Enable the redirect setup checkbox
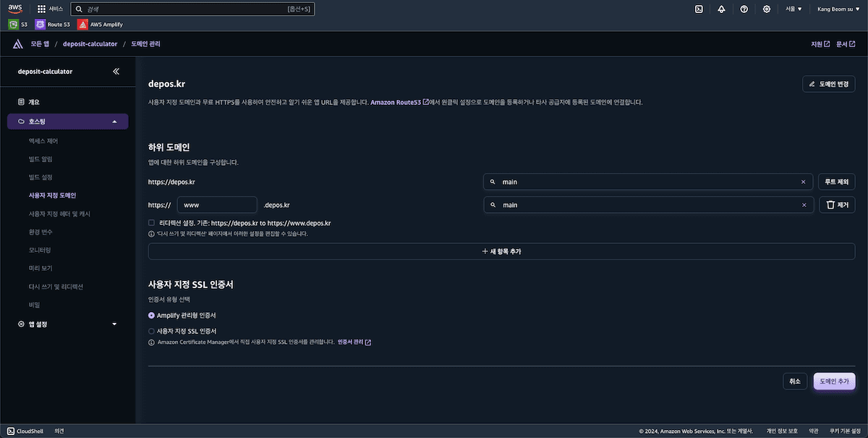This screenshot has width=868, height=438. click(x=151, y=223)
